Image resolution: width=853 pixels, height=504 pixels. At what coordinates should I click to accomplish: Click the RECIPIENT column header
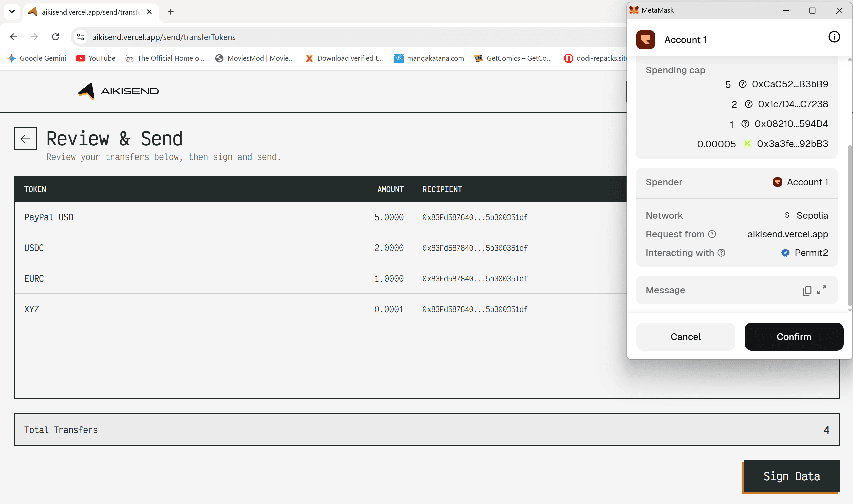[442, 189]
